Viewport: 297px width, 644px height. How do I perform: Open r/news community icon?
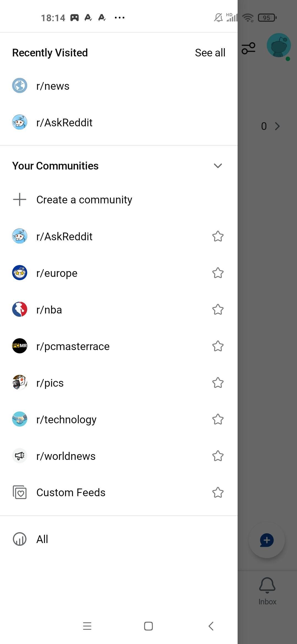20,86
